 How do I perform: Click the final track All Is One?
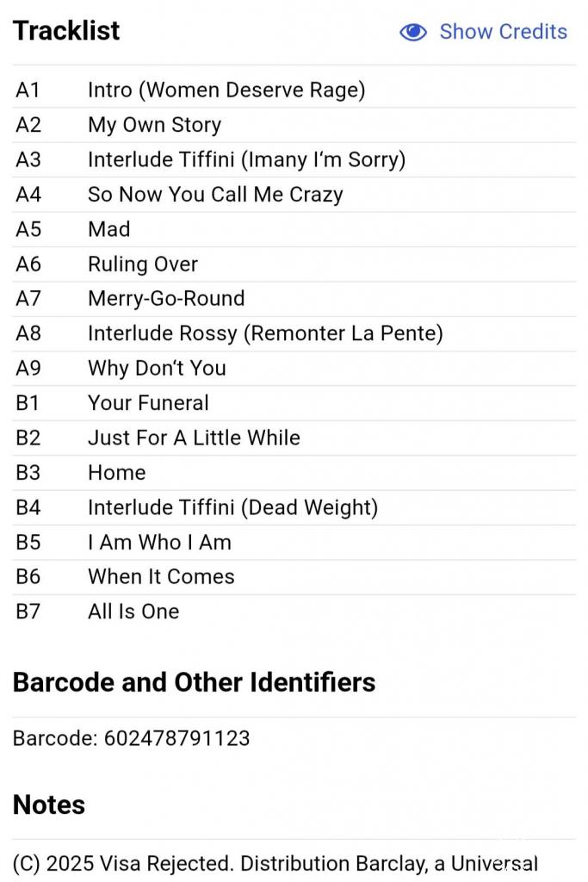(133, 612)
